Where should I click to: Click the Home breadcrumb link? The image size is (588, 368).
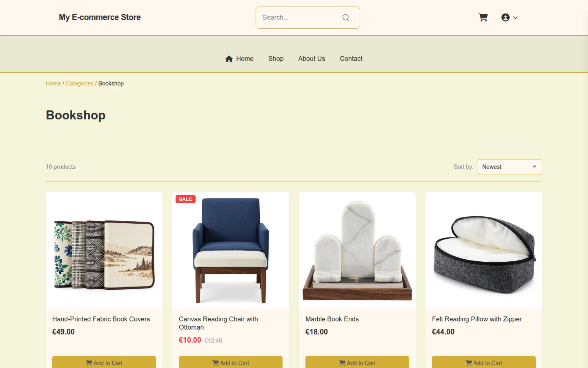point(53,83)
